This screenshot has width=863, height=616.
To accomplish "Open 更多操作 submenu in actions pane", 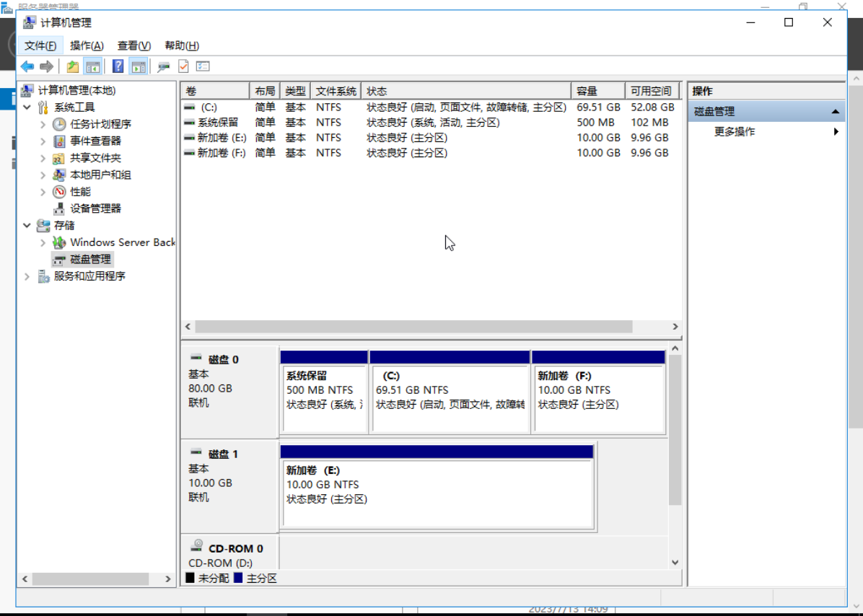I will tap(735, 132).
